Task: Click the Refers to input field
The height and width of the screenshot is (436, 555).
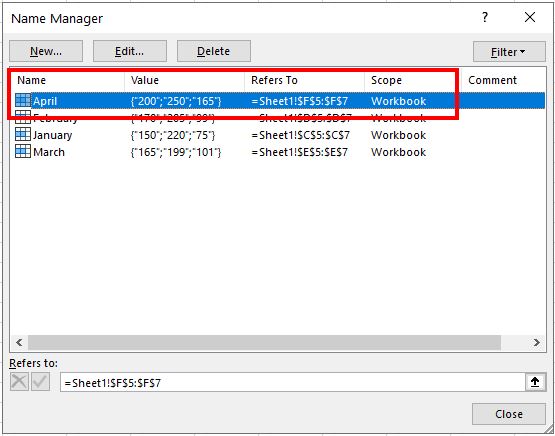Action: pyautogui.click(x=293, y=382)
